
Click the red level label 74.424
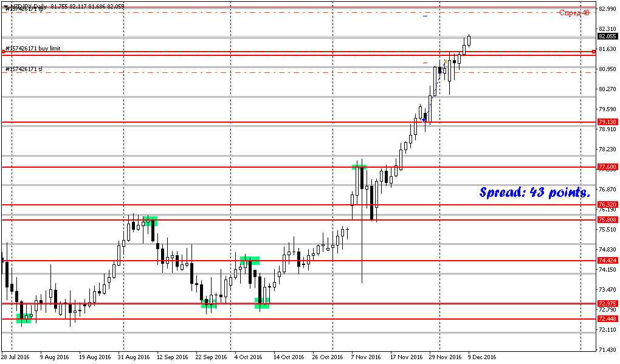[607, 260]
